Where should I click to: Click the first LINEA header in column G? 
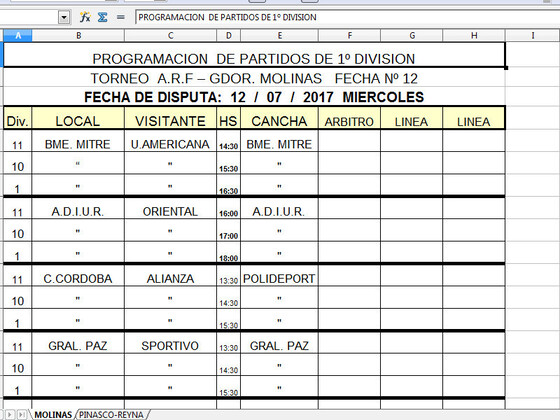[412, 118]
